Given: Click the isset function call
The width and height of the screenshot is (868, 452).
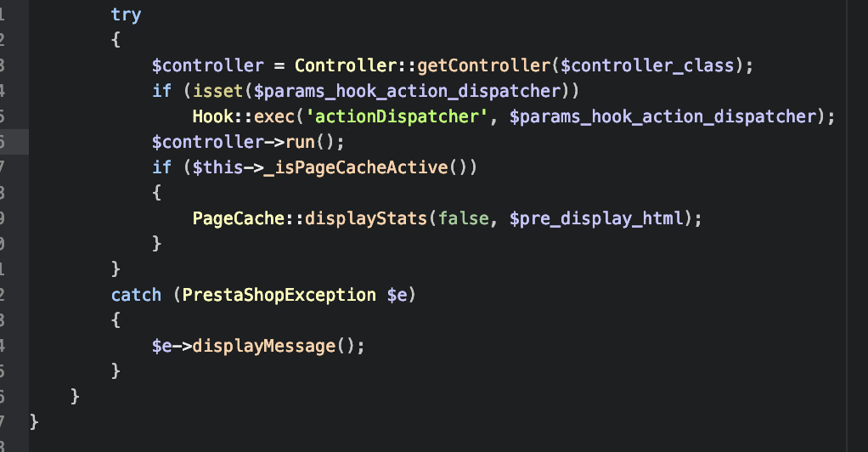Looking at the screenshot, I should (217, 91).
